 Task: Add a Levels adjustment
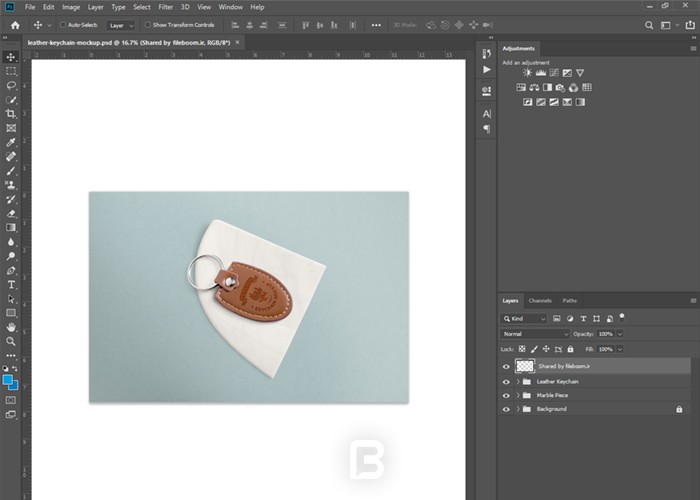point(541,73)
